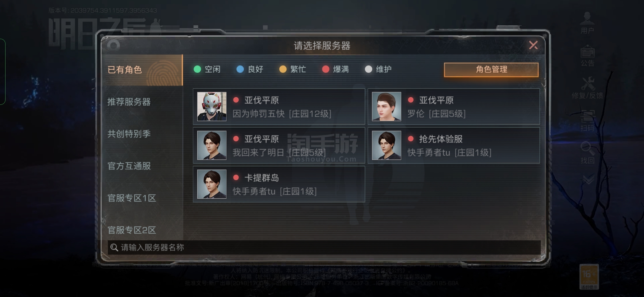644x297 pixels.
Task: Choose character 罗伦 manor level 5
Action: click(454, 106)
